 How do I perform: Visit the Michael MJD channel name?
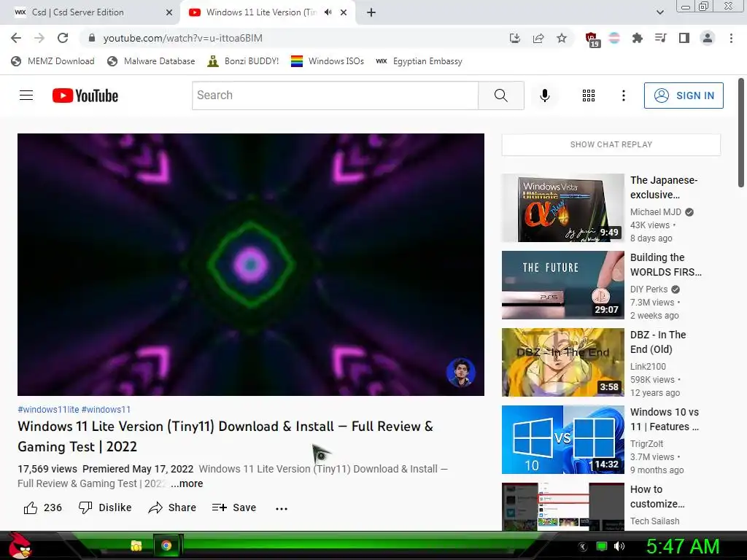tap(656, 212)
